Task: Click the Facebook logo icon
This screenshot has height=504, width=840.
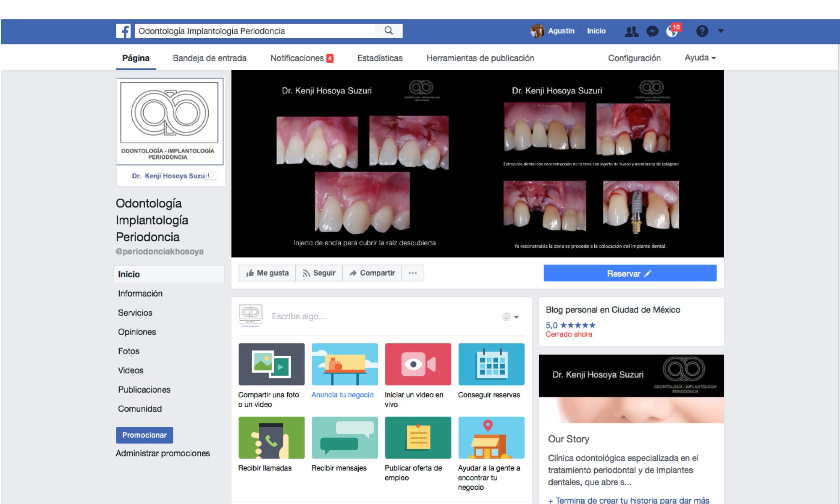Action: pyautogui.click(x=123, y=31)
